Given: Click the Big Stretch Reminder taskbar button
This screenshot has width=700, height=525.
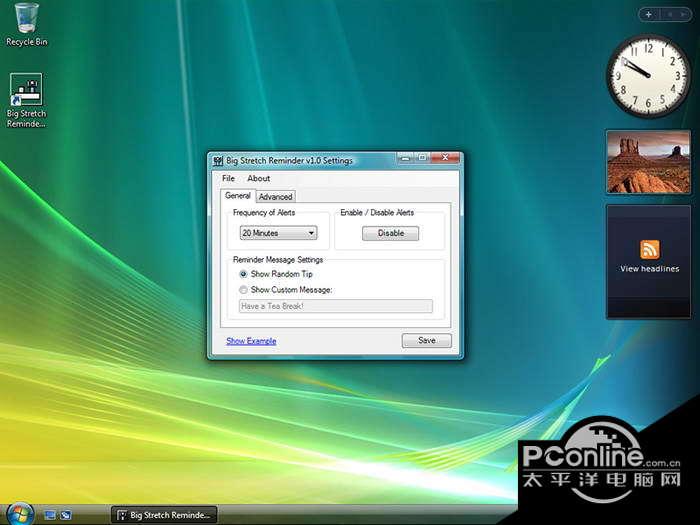Looking at the screenshot, I should 164,515.
